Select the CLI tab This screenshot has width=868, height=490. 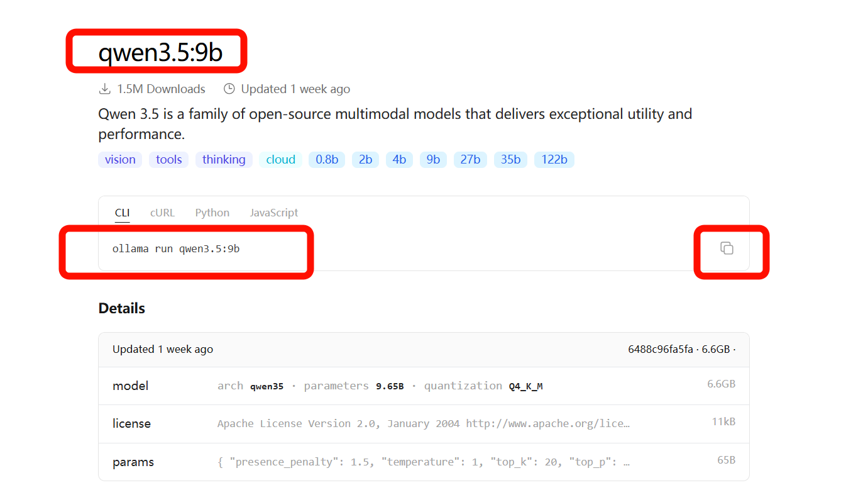pyautogui.click(x=122, y=213)
